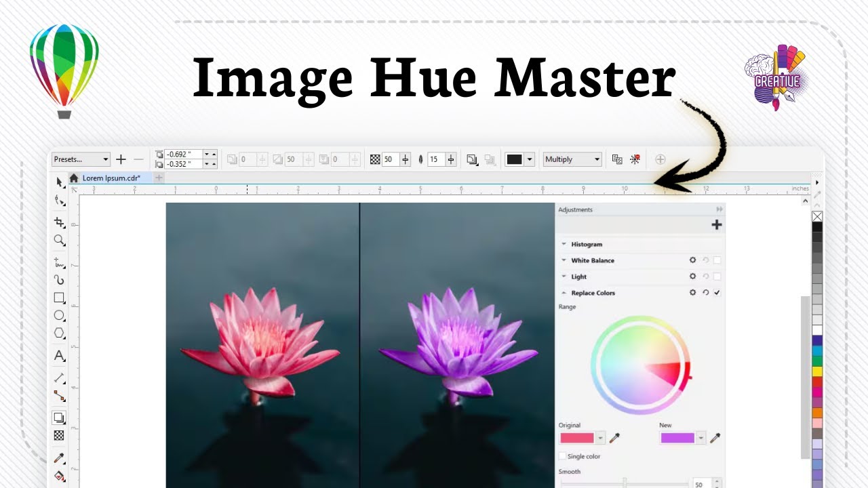The height and width of the screenshot is (488, 868).
Task: Pick Original color with eyedropper
Action: [x=614, y=438]
